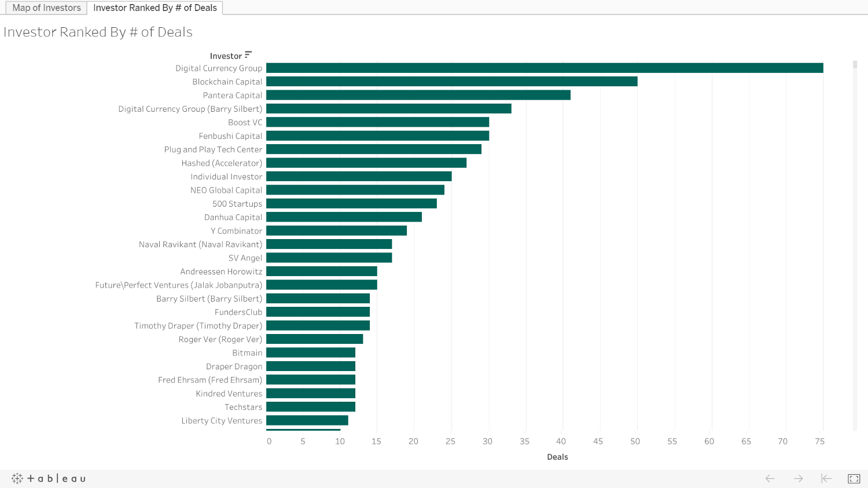The width and height of the screenshot is (868, 488).
Task: Select the Digital Currency Group bar
Action: (545, 68)
